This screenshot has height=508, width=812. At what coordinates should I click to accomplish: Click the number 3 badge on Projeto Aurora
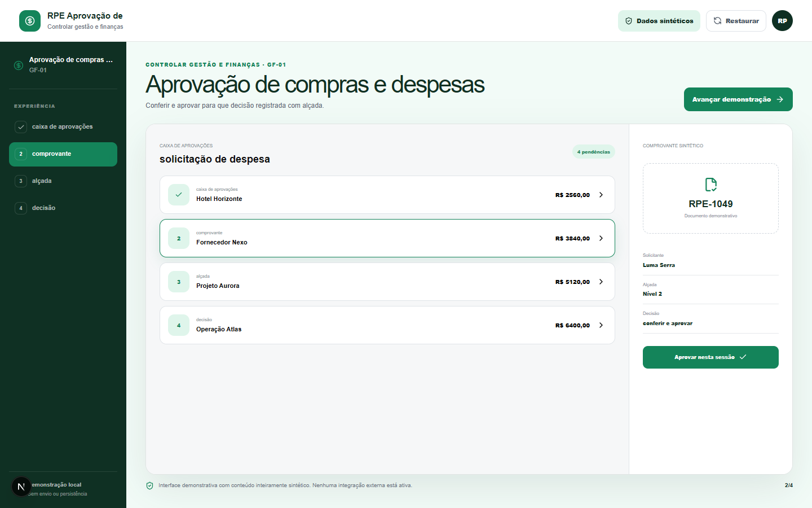(x=179, y=282)
